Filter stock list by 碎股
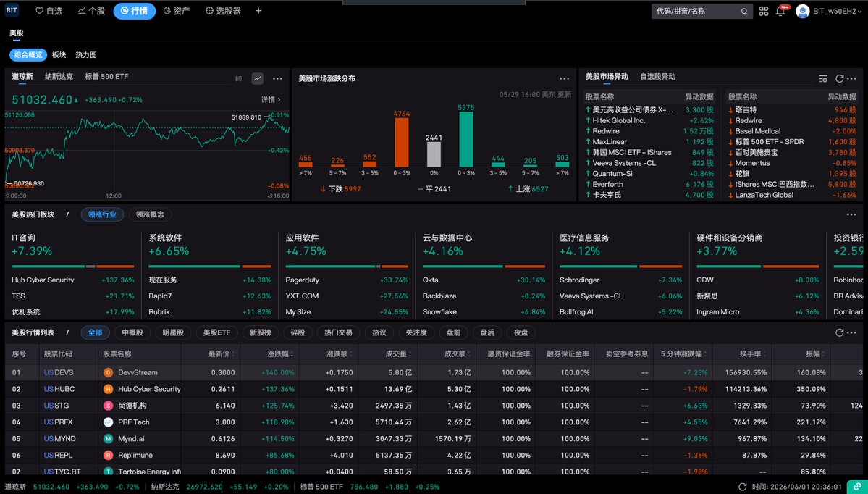The image size is (868, 494). tap(298, 333)
